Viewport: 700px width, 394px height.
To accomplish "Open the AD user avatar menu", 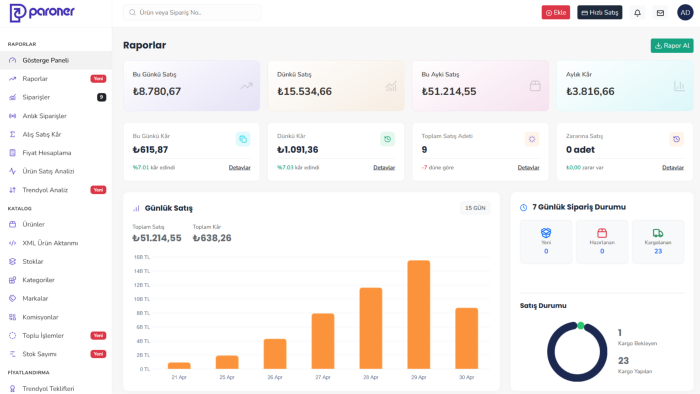I will click(x=685, y=12).
